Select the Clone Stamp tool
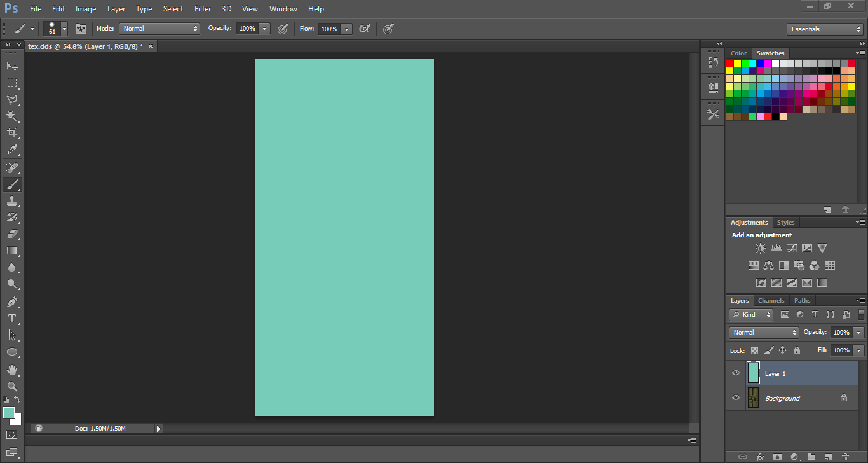Screen dimensions: 868x463 (x=12, y=201)
